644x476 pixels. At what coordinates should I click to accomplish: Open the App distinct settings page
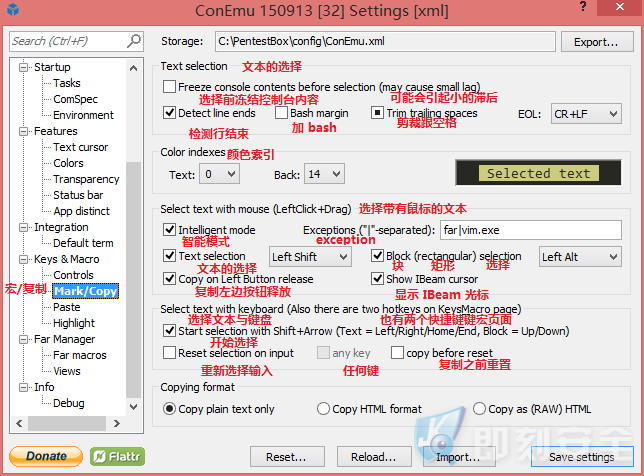(x=81, y=211)
